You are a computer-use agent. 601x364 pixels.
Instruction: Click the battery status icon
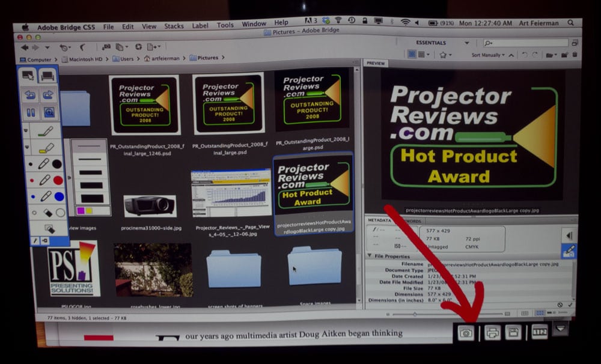tap(433, 23)
